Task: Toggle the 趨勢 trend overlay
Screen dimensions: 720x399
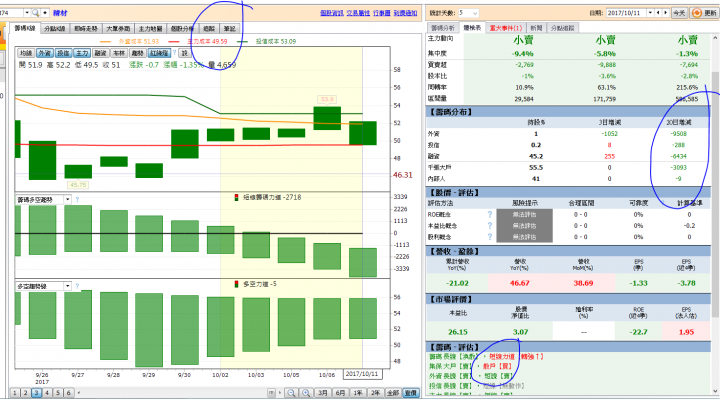Action: pyautogui.click(x=137, y=53)
